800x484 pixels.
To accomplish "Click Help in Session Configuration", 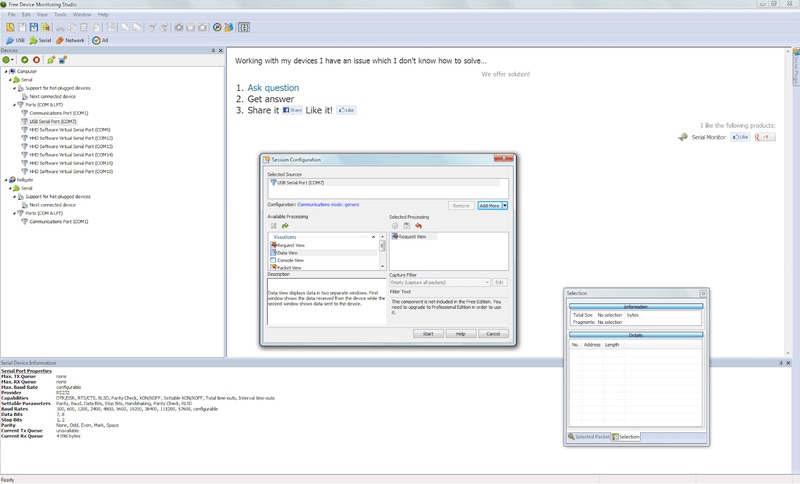I will [461, 334].
